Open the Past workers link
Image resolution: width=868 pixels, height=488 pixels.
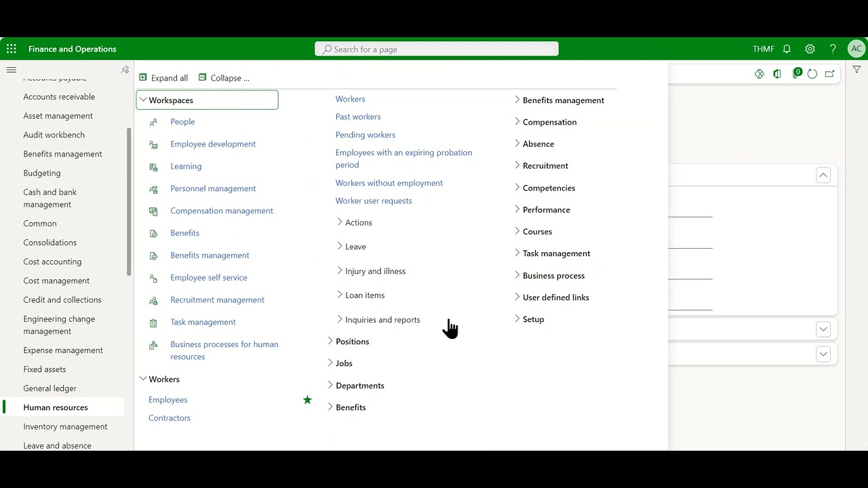point(358,117)
